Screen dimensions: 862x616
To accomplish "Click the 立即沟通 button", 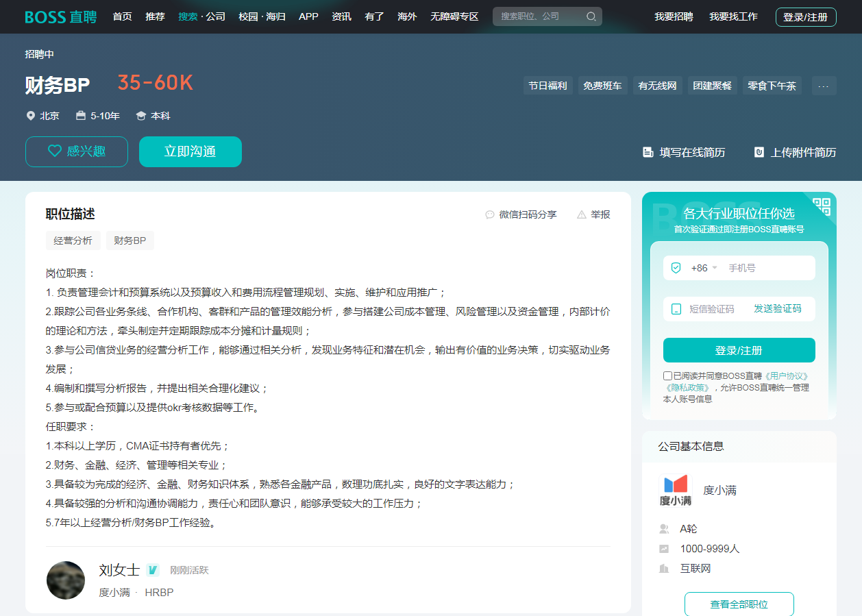I will pyautogui.click(x=190, y=151).
